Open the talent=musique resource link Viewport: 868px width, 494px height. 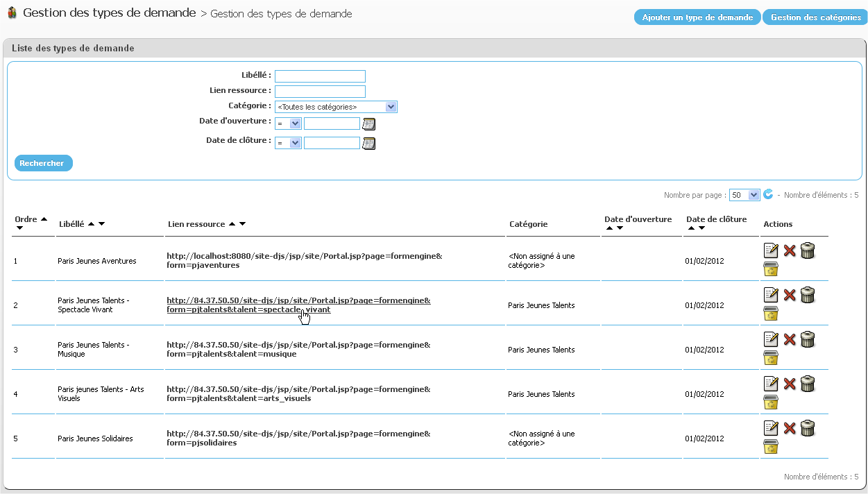[x=298, y=350]
